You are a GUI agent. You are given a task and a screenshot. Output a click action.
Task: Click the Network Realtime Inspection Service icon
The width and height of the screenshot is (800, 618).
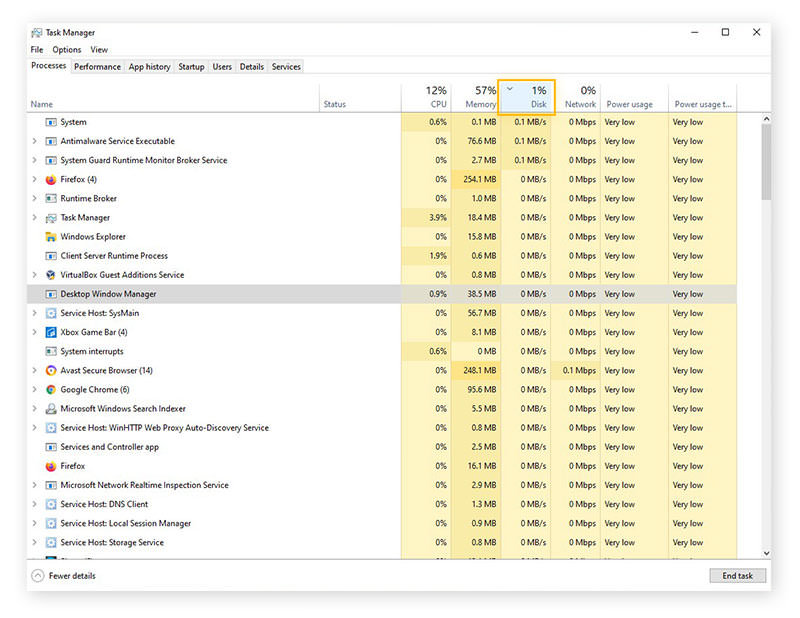[x=51, y=485]
